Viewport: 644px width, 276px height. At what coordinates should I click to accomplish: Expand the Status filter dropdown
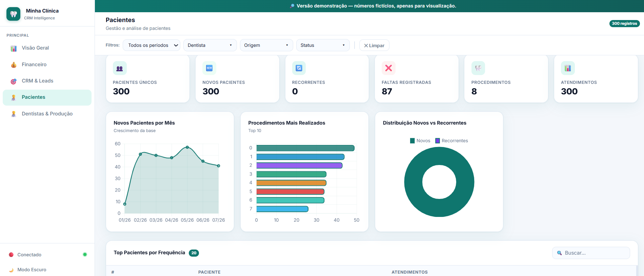point(323,45)
